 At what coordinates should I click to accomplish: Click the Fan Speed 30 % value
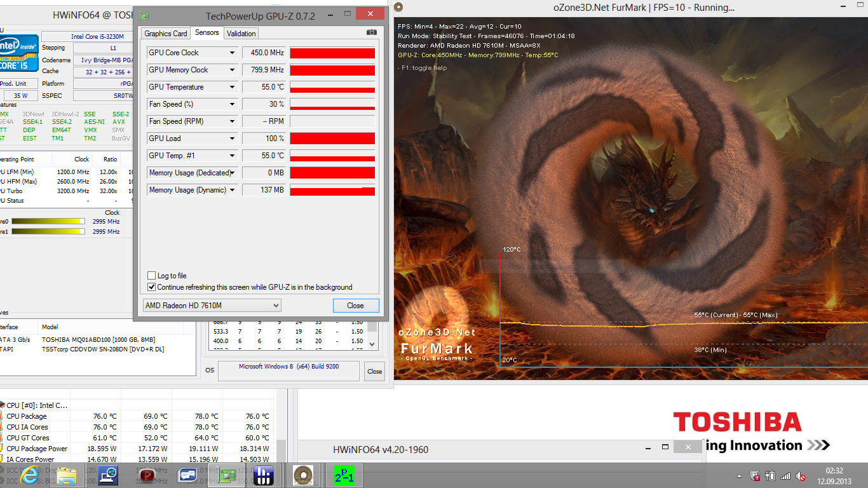click(x=264, y=104)
